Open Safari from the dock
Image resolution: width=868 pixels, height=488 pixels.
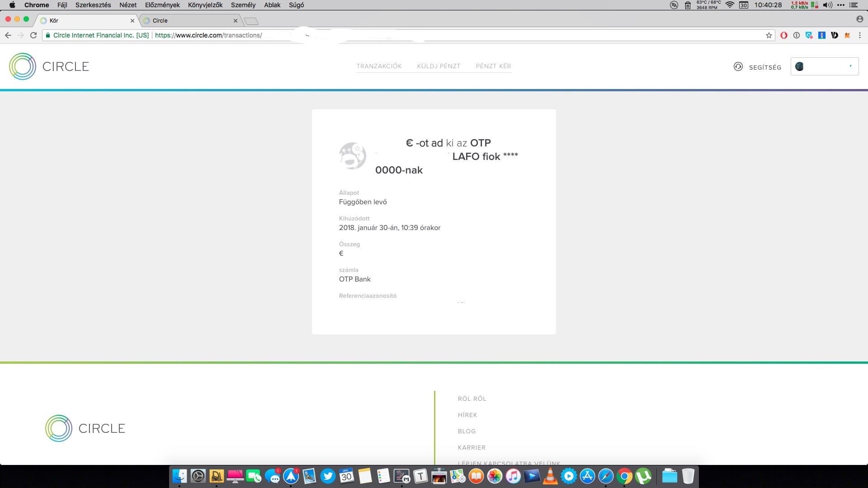[x=606, y=476]
